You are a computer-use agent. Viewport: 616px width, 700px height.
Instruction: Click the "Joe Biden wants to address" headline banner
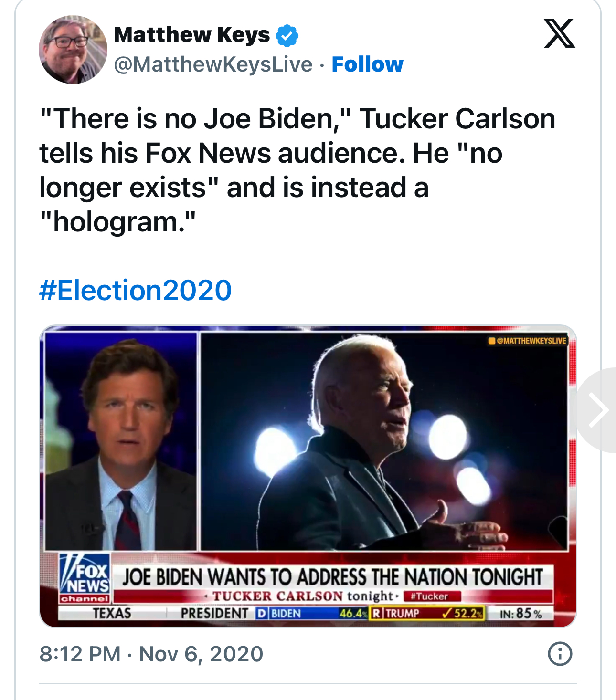[332, 576]
